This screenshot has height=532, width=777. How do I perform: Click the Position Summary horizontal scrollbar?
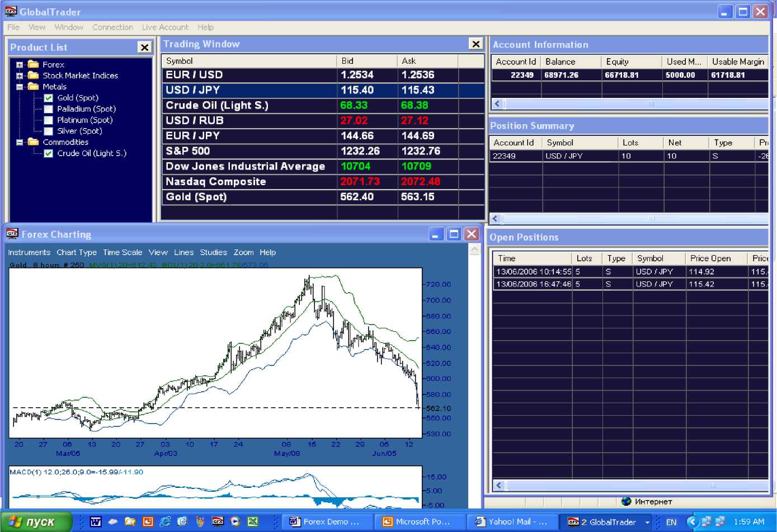pyautogui.click(x=629, y=219)
